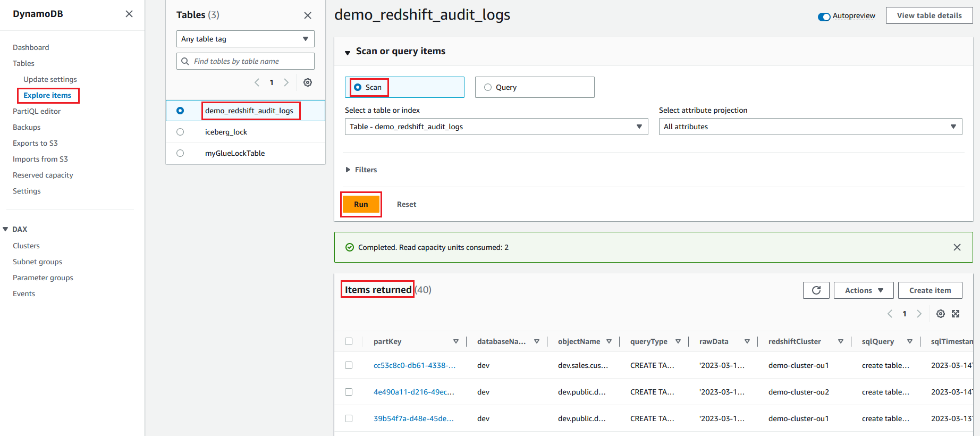The image size is (980, 436).
Task: Open sqlQuery column sort menu
Action: (x=910, y=341)
